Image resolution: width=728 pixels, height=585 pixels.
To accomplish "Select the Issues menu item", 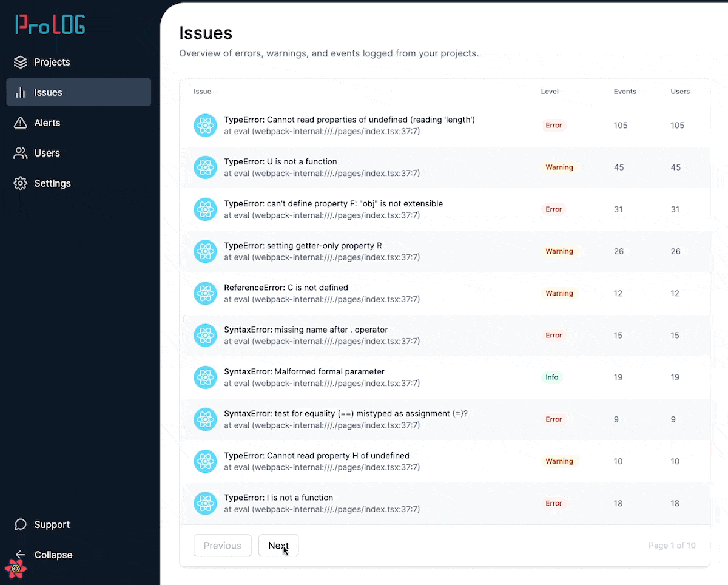I will [x=79, y=92].
